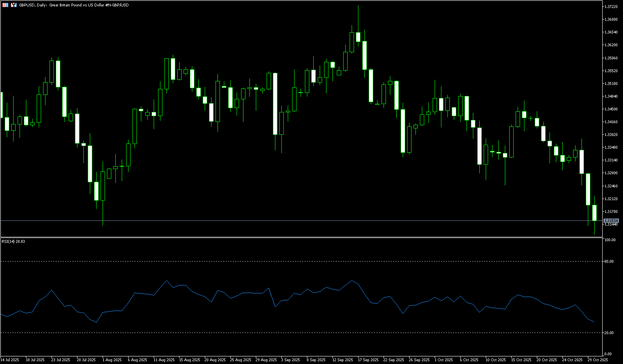Image resolution: width=623 pixels, height=364 pixels.
Task: Click the highest candle wick near 1.37220
Action: point(358,16)
